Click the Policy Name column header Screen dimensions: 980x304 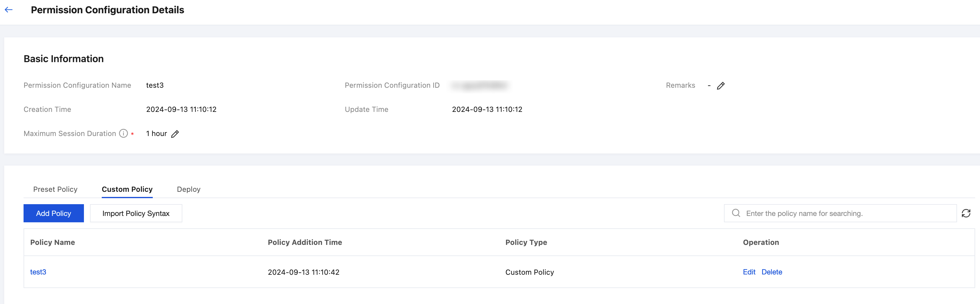[x=53, y=242]
